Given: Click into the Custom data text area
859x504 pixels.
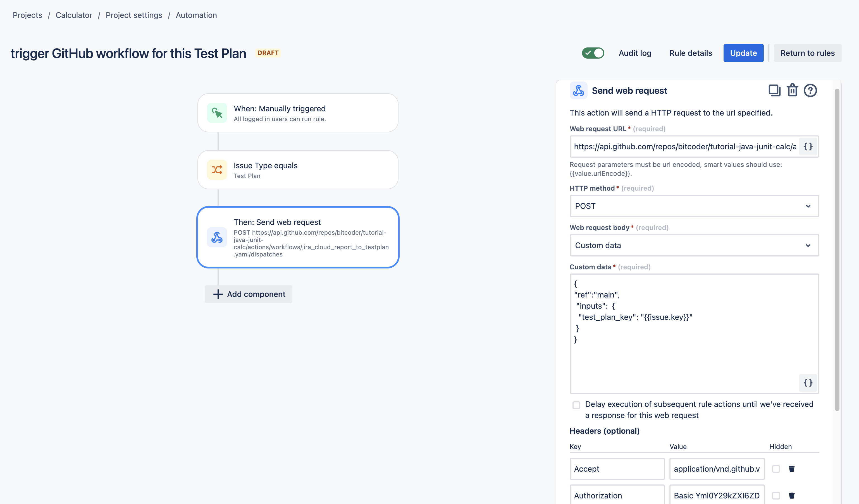Looking at the screenshot, I should click(x=694, y=334).
